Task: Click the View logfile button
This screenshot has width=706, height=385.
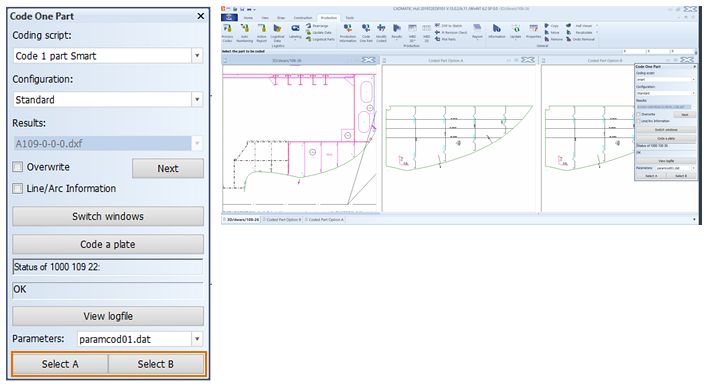Action: coord(108,317)
